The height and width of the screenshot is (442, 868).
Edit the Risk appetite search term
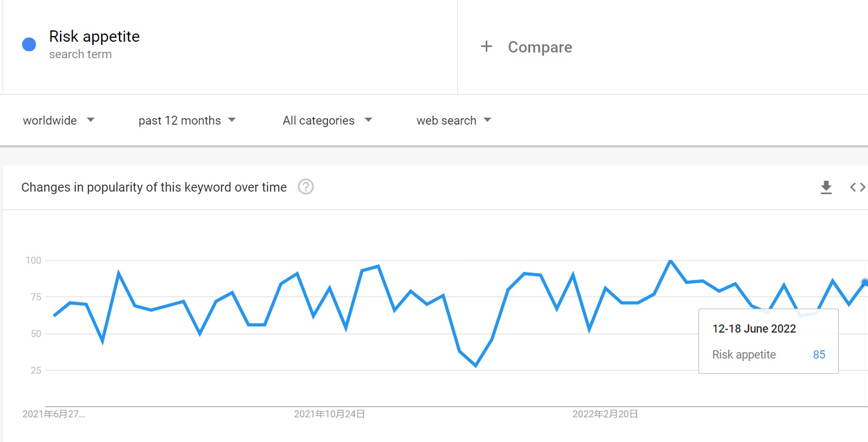[94, 37]
